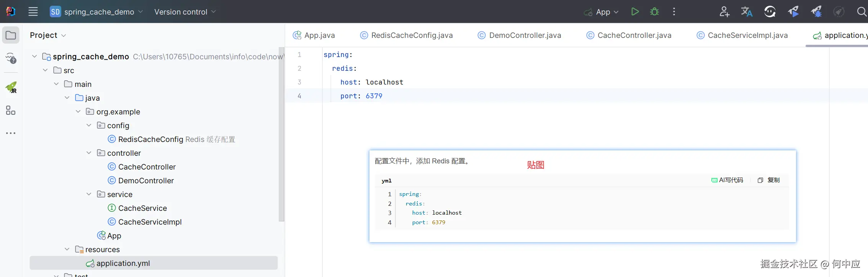The image size is (868, 277).
Task: Collapse the service package
Action: 89,194
